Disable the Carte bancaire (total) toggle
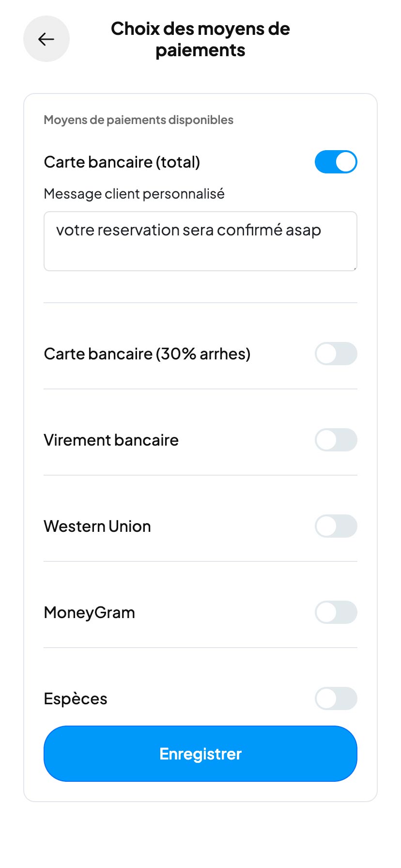Image resolution: width=401 pixels, height=868 pixels. pyautogui.click(x=336, y=162)
